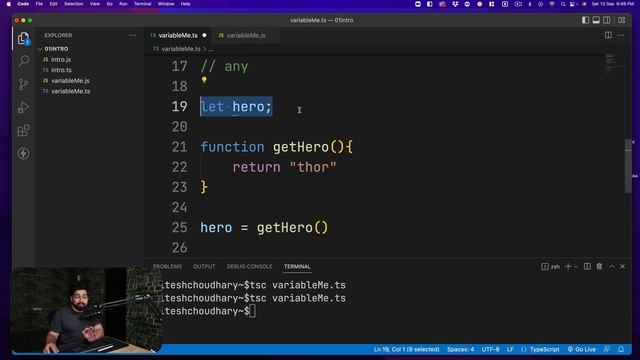Open customize layout icon
The height and width of the screenshot is (360, 640).
[x=622, y=20]
